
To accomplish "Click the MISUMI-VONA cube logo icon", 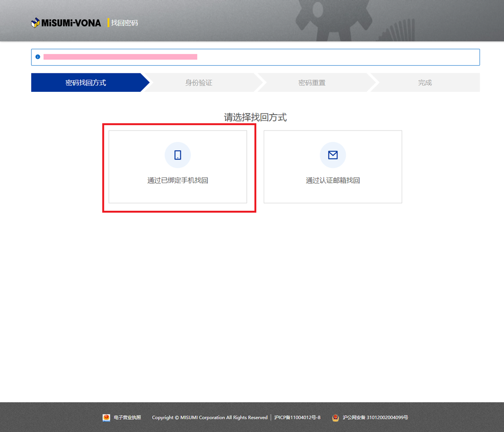I will (36, 23).
